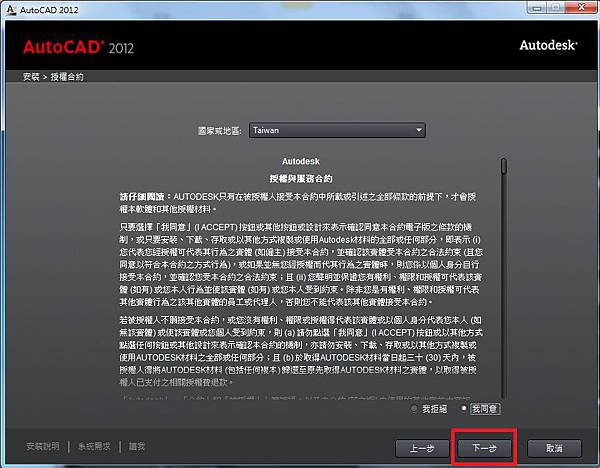Viewport: 600px width, 468px height.
Task: Open the 讀我 readme link
Action: tap(137, 446)
